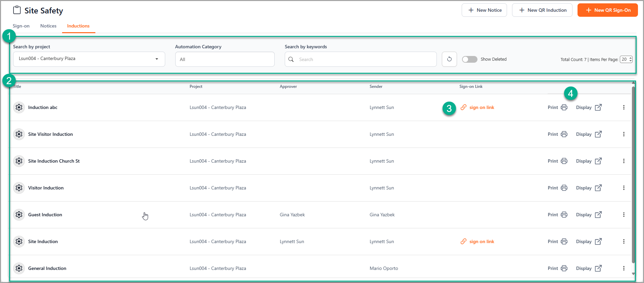Click the Sign-on Link column header

(471, 87)
